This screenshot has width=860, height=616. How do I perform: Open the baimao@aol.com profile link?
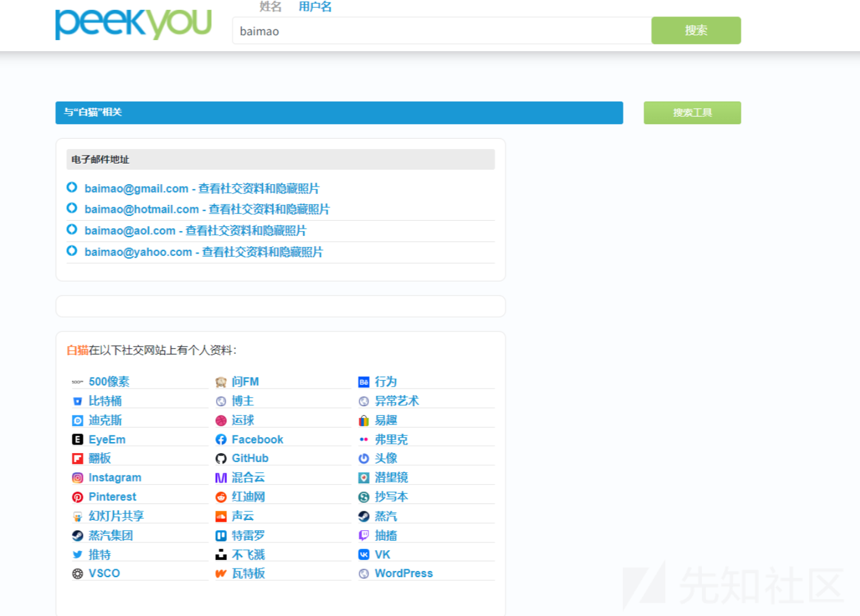195,230
